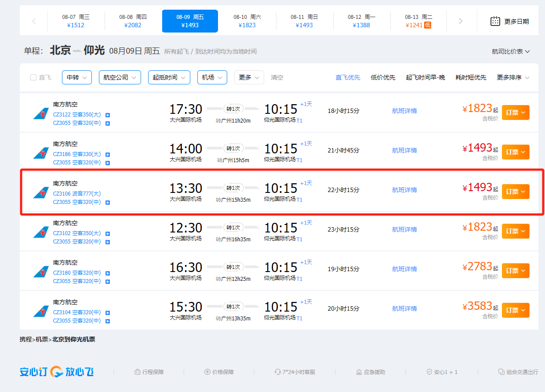Click the 机票 breadcrumb link
545x392 pixels.
(42, 339)
